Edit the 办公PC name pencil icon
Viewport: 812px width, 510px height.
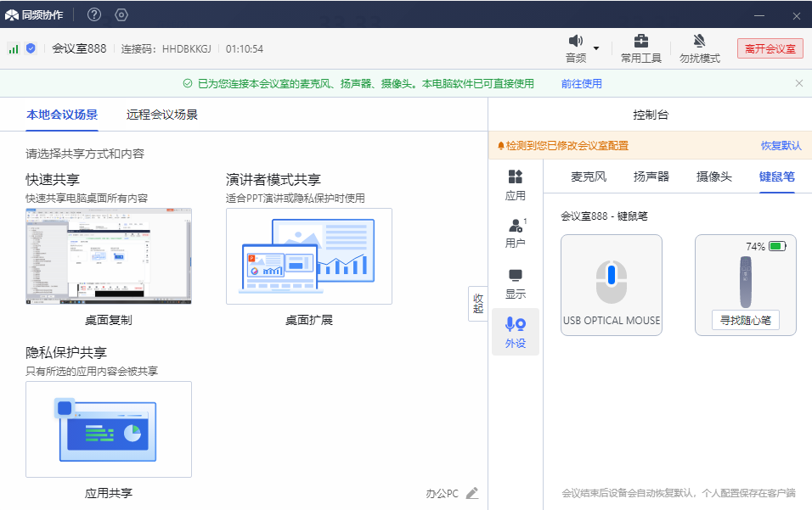click(472, 493)
